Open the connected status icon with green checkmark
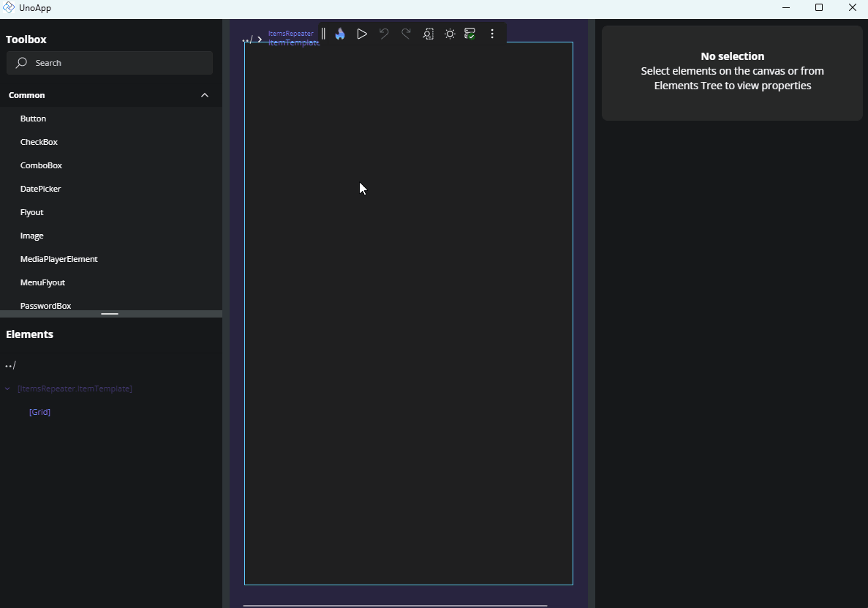Screen dimensions: 868x608 click(470, 33)
